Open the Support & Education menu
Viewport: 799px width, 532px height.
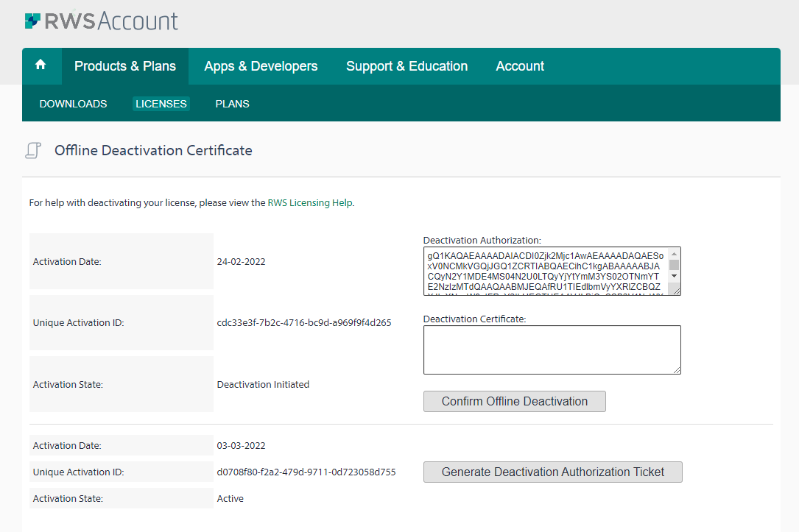(x=406, y=65)
